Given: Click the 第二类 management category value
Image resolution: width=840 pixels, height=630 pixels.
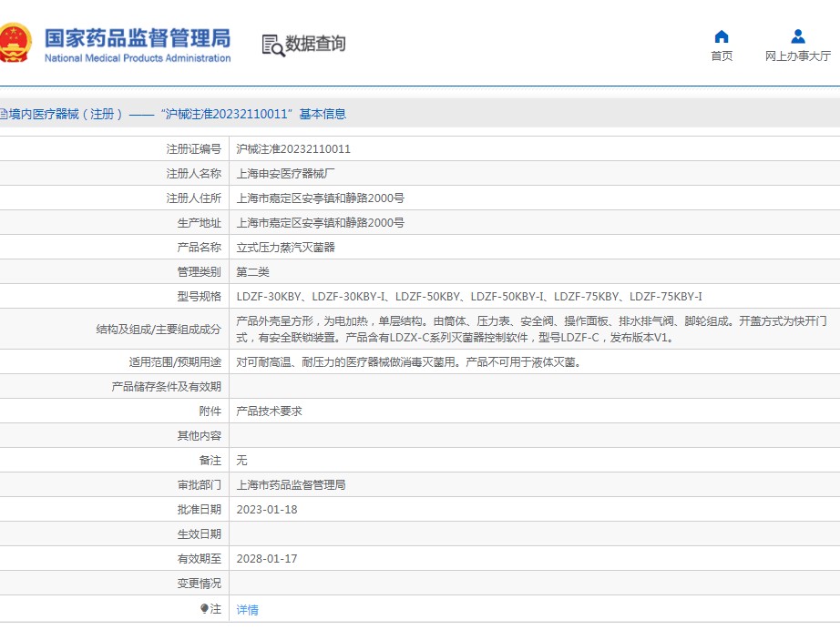Looking at the screenshot, I should 253,272.
